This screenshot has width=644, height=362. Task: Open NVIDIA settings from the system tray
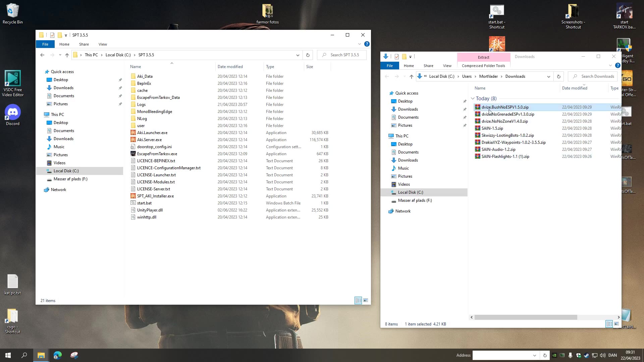tap(554, 355)
